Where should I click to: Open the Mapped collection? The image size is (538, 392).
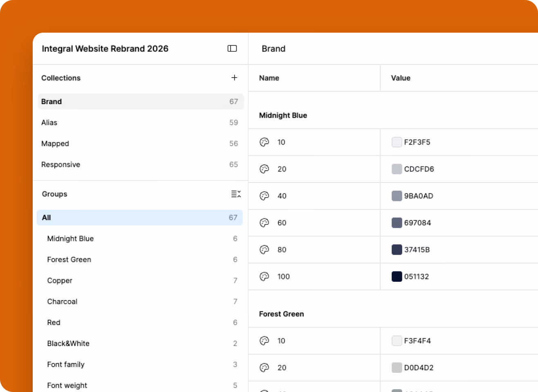(141, 143)
